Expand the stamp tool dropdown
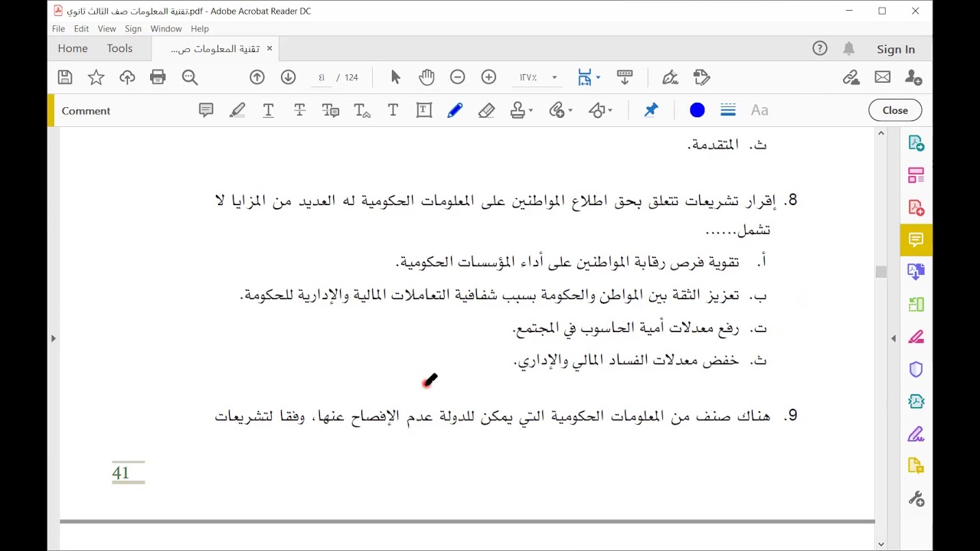The width and height of the screenshot is (980, 551). click(531, 111)
